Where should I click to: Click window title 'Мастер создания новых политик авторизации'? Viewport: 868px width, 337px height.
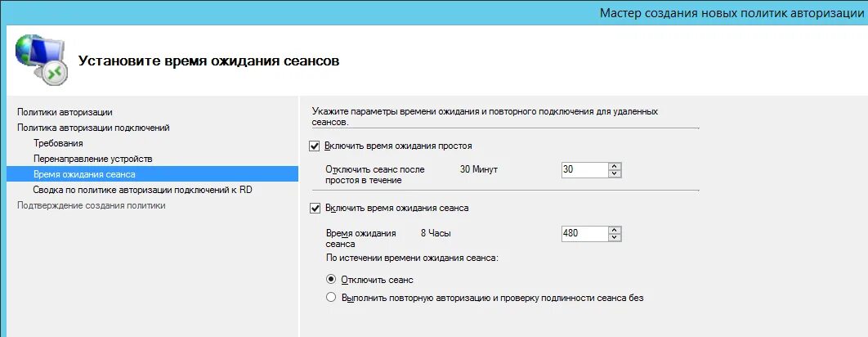pyautogui.click(x=732, y=13)
